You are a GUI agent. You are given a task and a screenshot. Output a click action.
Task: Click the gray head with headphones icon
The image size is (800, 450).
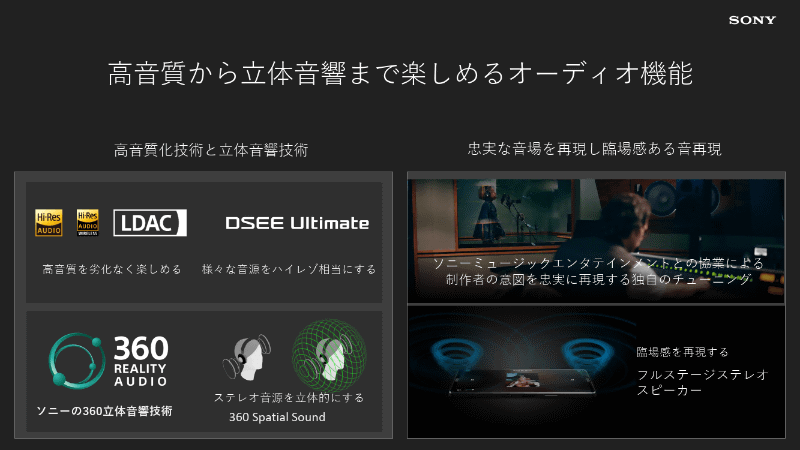click(x=247, y=357)
